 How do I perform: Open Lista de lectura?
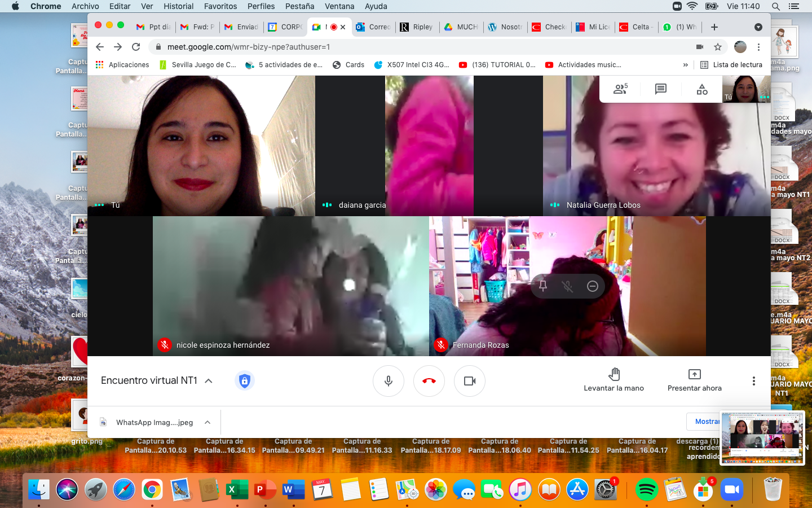point(731,65)
